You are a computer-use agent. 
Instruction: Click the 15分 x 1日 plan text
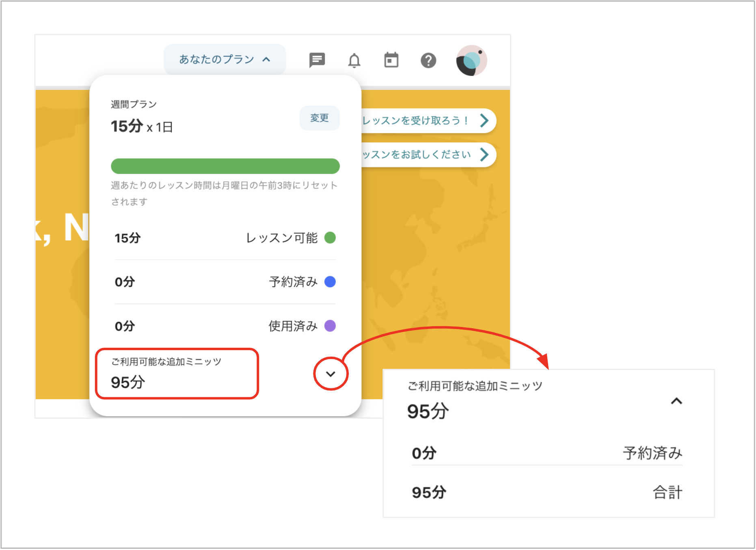tap(142, 126)
